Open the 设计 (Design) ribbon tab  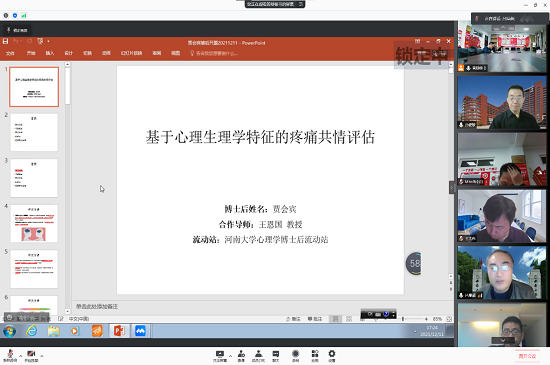coord(68,53)
